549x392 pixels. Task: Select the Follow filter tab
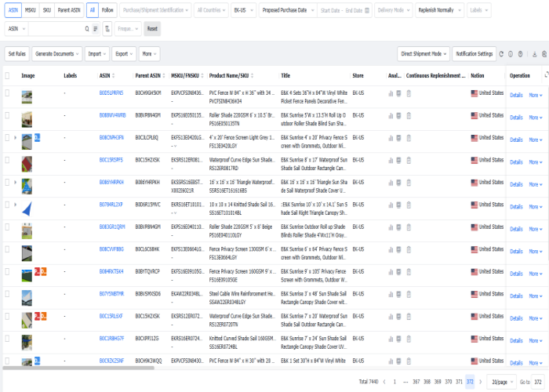click(x=107, y=10)
